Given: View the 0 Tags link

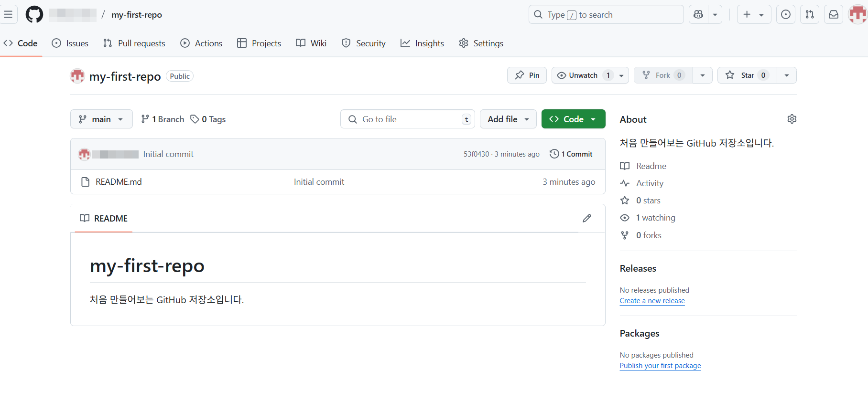Looking at the screenshot, I should point(208,119).
